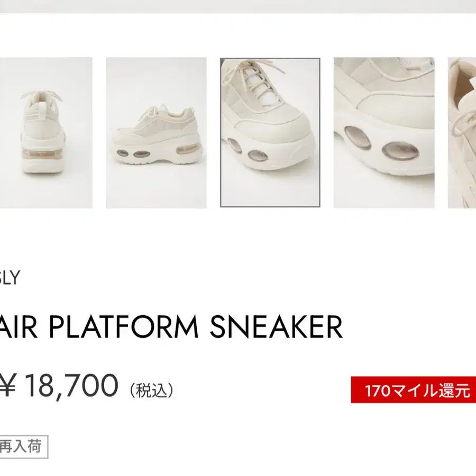Select the (税込) tax-included label
This screenshot has height=476, width=476.
[x=151, y=390]
